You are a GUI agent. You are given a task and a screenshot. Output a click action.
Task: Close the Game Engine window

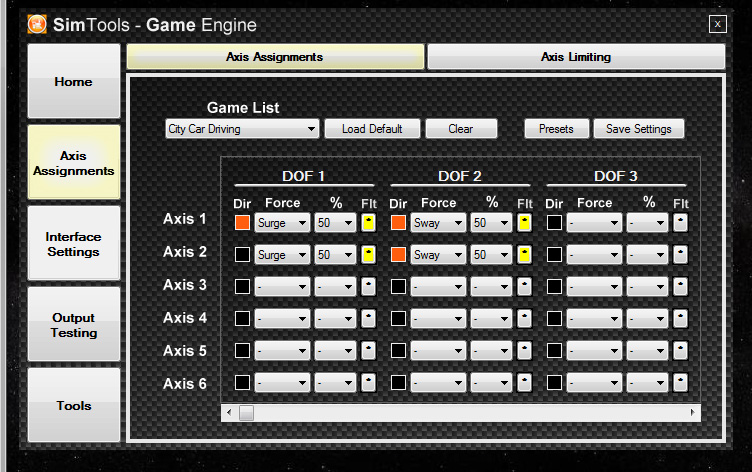[717, 24]
